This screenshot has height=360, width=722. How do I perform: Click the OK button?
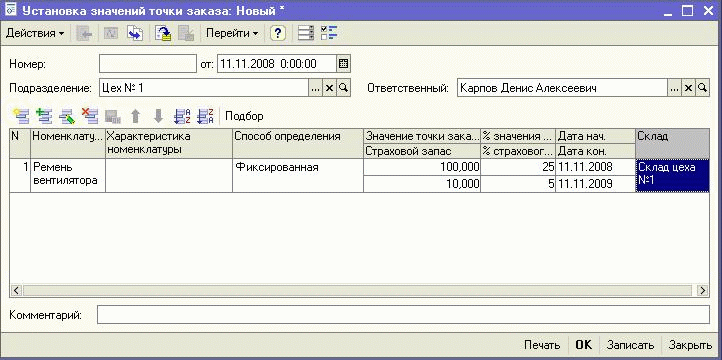(583, 345)
